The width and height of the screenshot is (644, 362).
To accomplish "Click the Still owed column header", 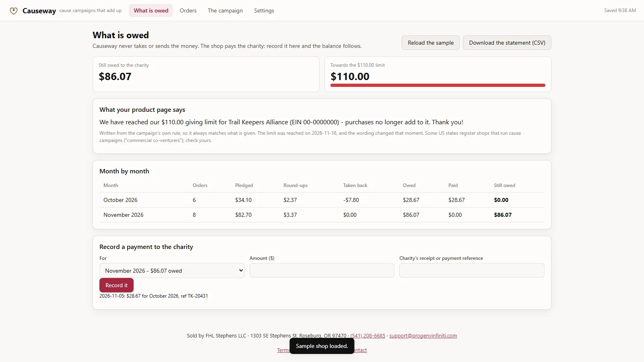I will (504, 185).
